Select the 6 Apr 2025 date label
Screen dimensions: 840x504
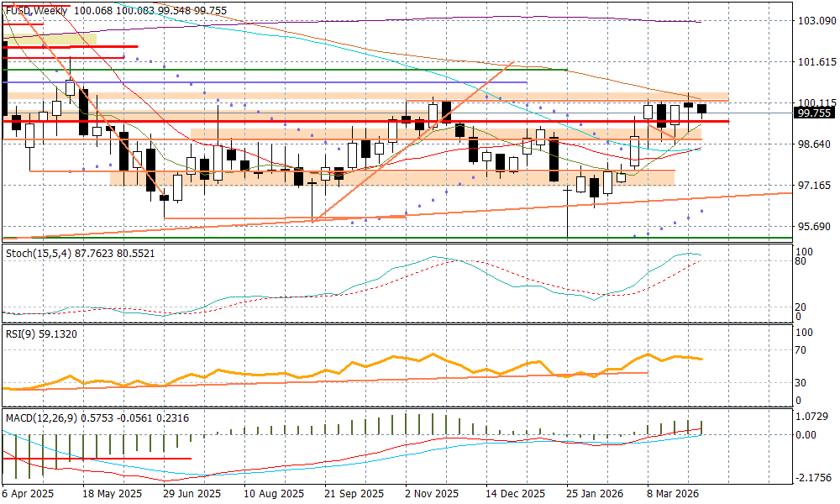point(28,494)
